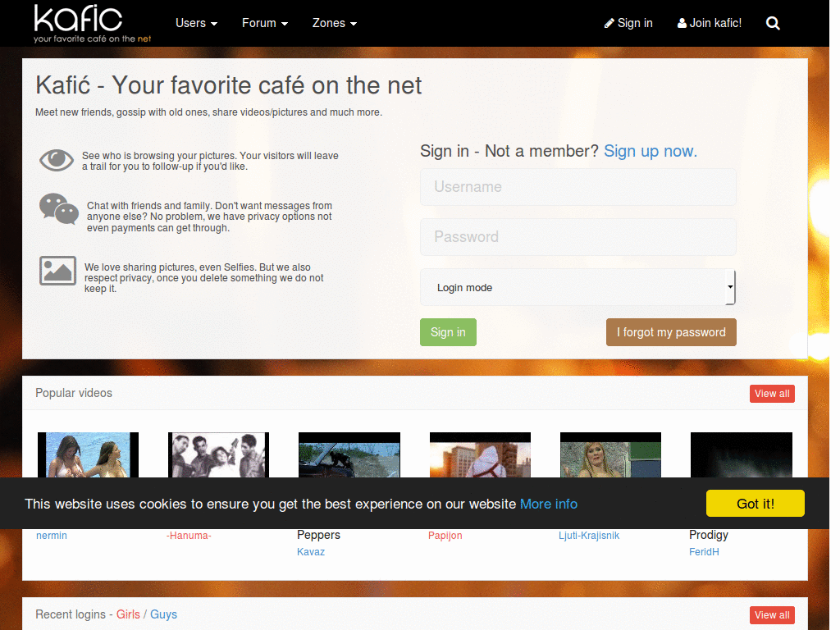The height and width of the screenshot is (630, 840).
Task: Click the search magnifier icon in header
Action: 773,23
